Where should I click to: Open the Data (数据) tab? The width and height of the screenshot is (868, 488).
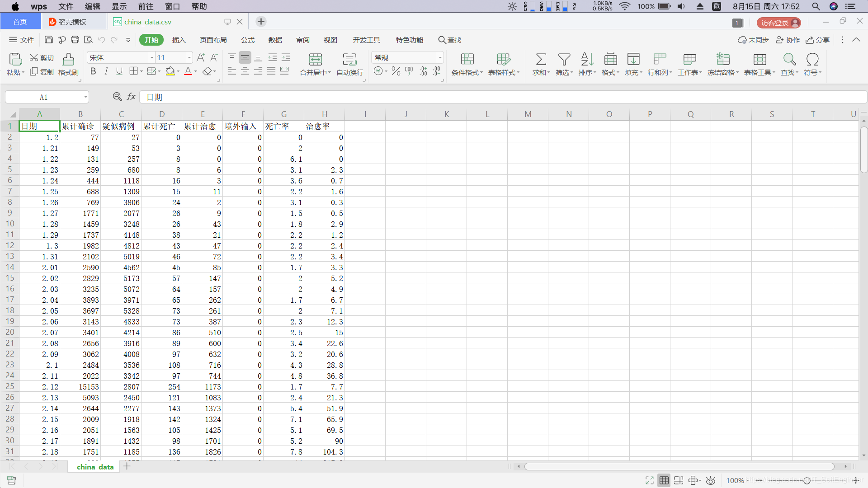tap(275, 40)
